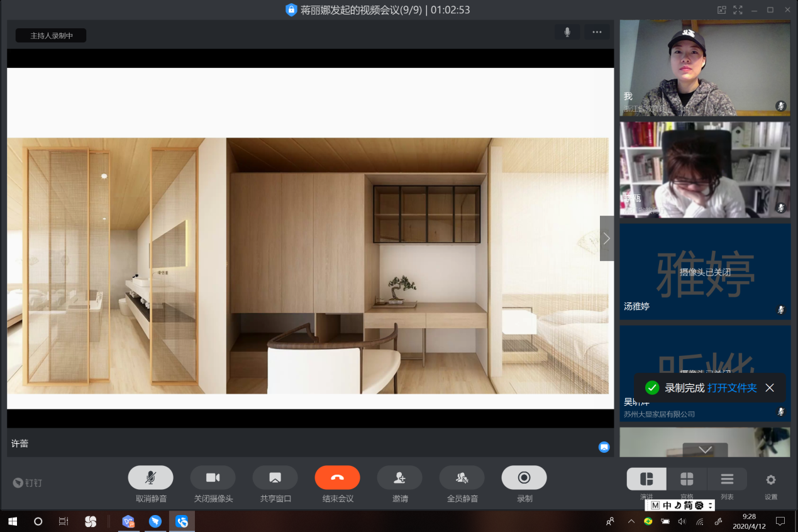Switch to speaker view (演讲) layout
Viewport: 798px width, 532px height.
coord(646,479)
